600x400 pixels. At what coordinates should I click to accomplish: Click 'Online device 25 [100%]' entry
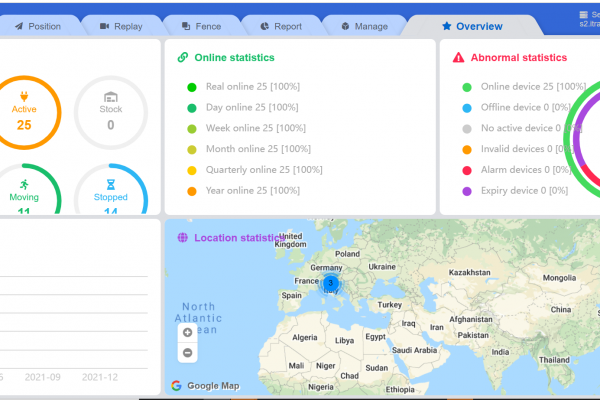click(533, 87)
